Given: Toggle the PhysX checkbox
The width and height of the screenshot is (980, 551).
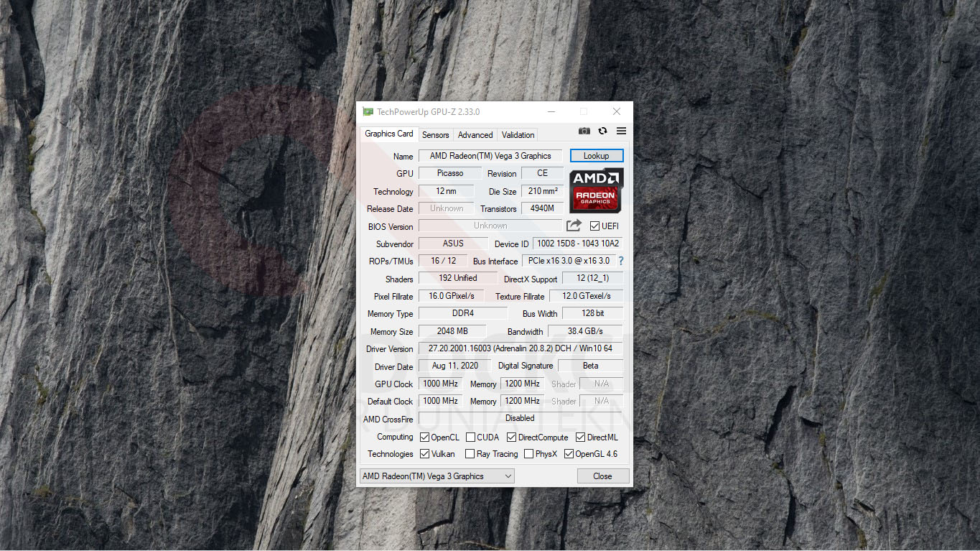Looking at the screenshot, I should click(528, 454).
